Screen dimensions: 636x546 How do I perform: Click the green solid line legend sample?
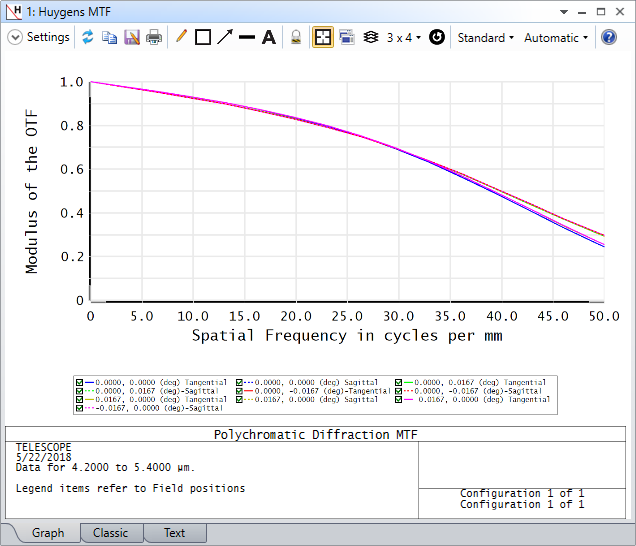[x=408, y=383]
